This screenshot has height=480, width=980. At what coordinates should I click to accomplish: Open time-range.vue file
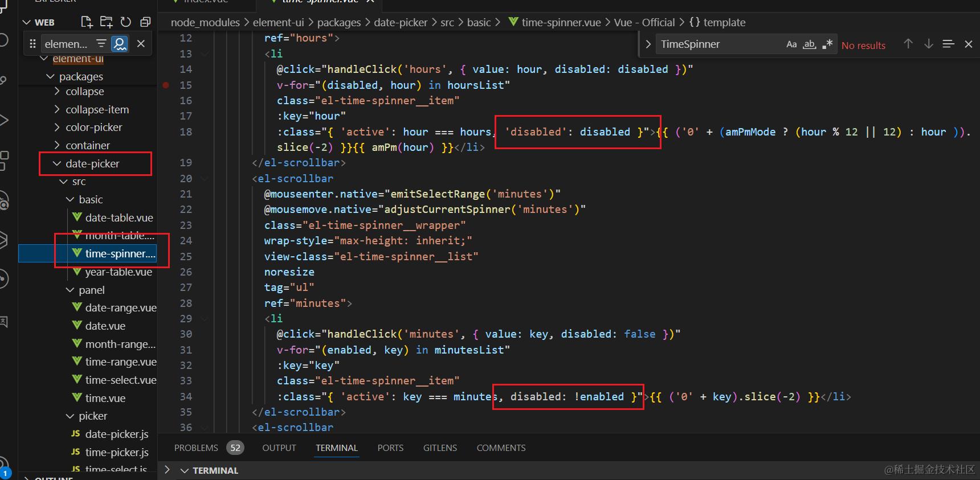tap(121, 362)
